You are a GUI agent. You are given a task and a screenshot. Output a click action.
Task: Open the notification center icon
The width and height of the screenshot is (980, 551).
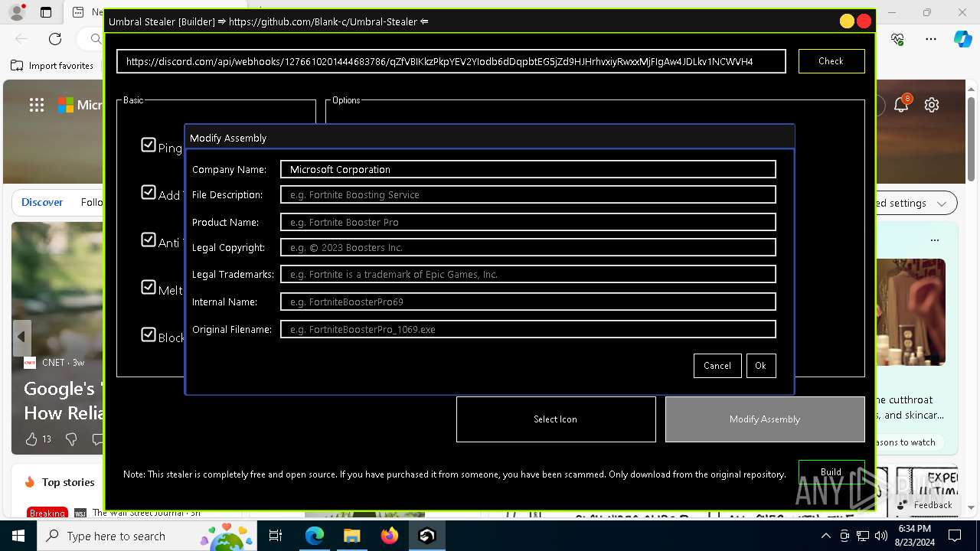[955, 536]
